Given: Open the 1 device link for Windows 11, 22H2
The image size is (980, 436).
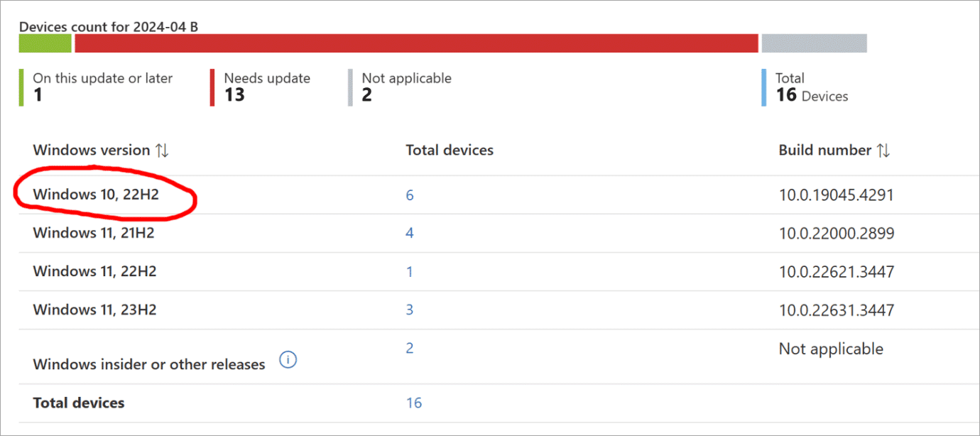Looking at the screenshot, I should (410, 271).
